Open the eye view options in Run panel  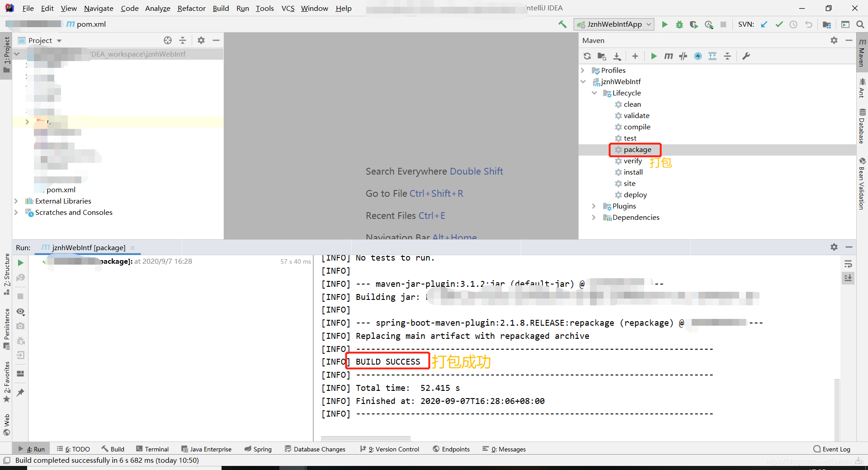click(x=20, y=312)
